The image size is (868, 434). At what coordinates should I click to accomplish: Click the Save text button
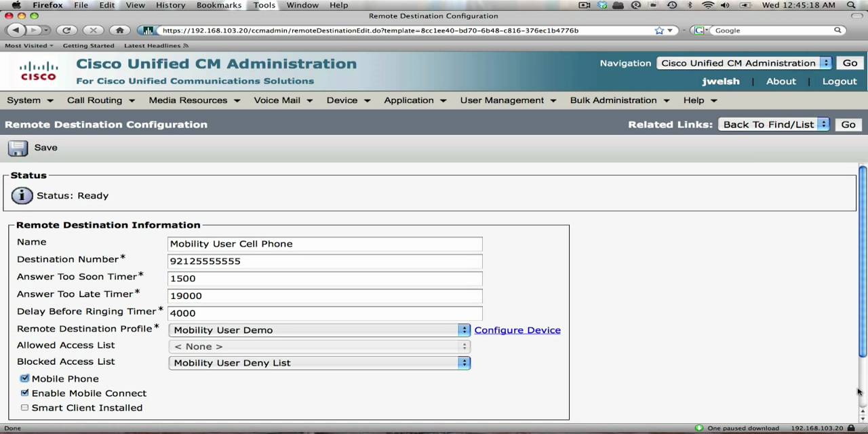coord(46,148)
